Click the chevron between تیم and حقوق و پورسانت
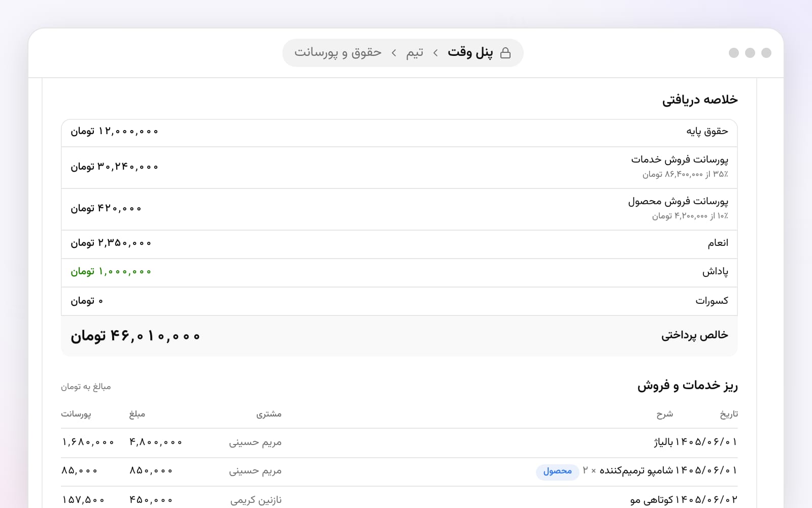Image resolution: width=812 pixels, height=508 pixels. [394, 53]
